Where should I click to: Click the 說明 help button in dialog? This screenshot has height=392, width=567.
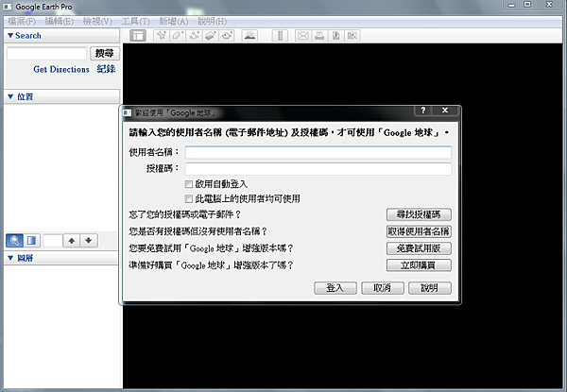[430, 288]
